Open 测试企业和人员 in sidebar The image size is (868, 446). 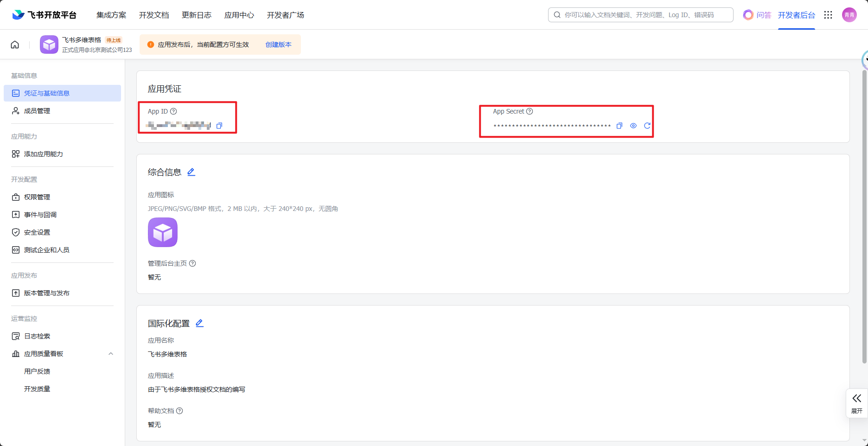click(62, 250)
